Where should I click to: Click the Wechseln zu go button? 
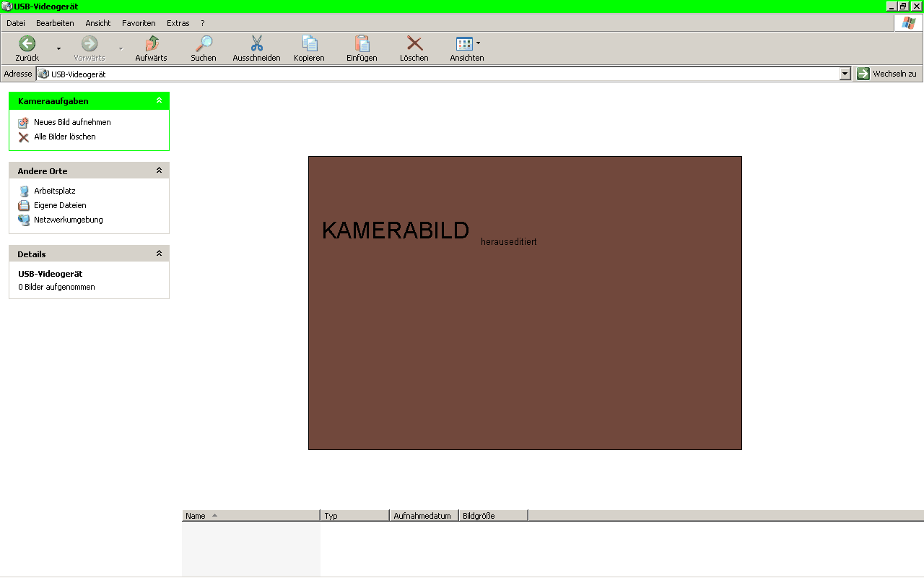click(x=887, y=74)
